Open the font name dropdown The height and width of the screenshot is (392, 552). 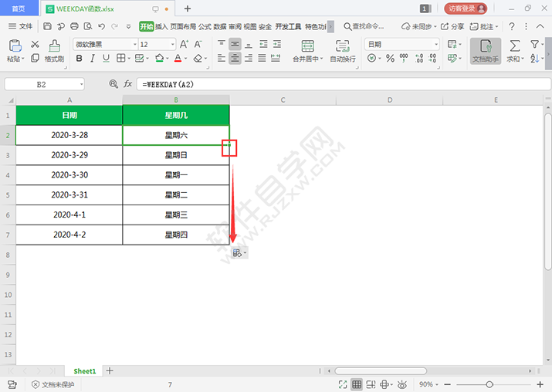tap(135, 44)
